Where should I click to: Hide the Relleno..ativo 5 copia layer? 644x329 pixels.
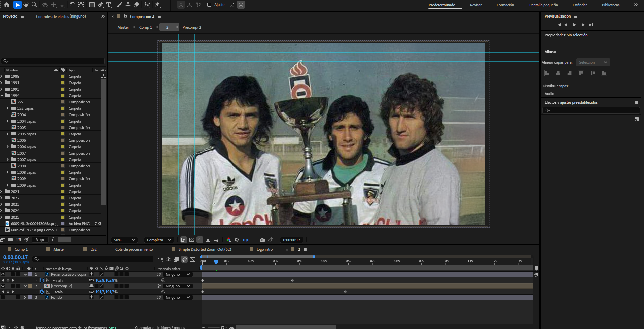3,274
